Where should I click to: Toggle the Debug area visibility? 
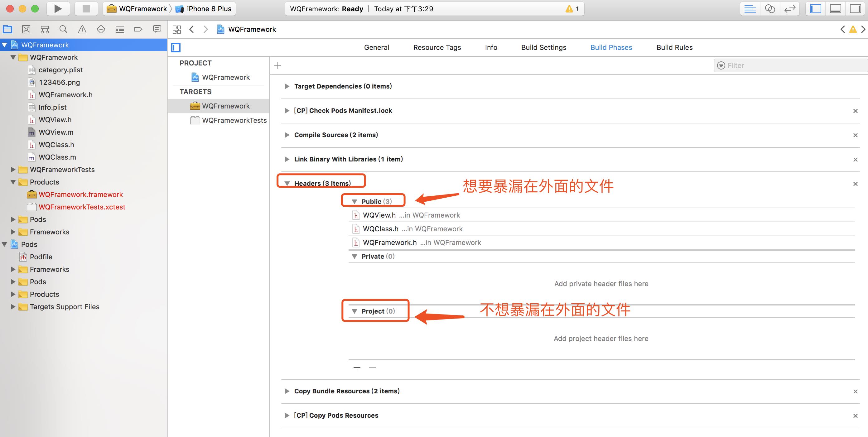[835, 9]
